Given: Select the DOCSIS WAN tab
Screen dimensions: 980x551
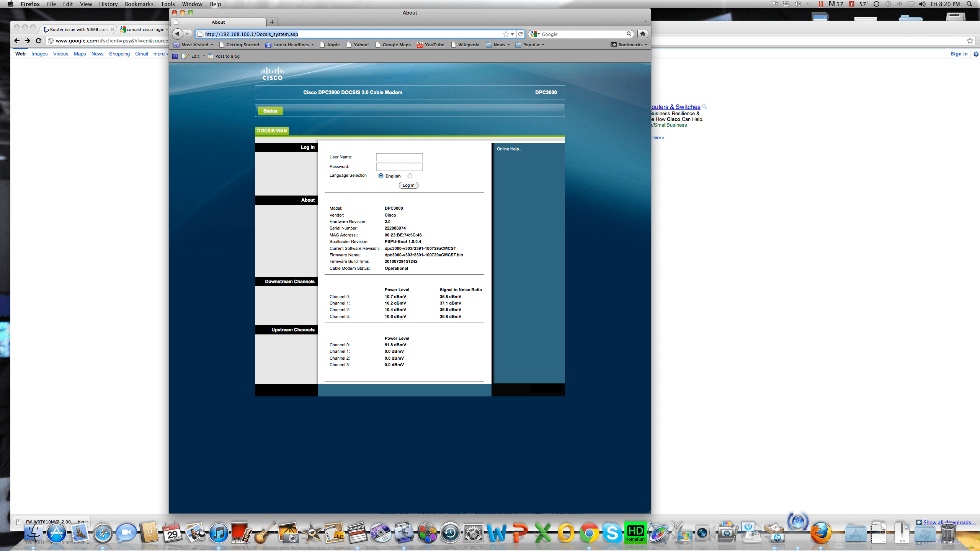Looking at the screenshot, I should (272, 131).
